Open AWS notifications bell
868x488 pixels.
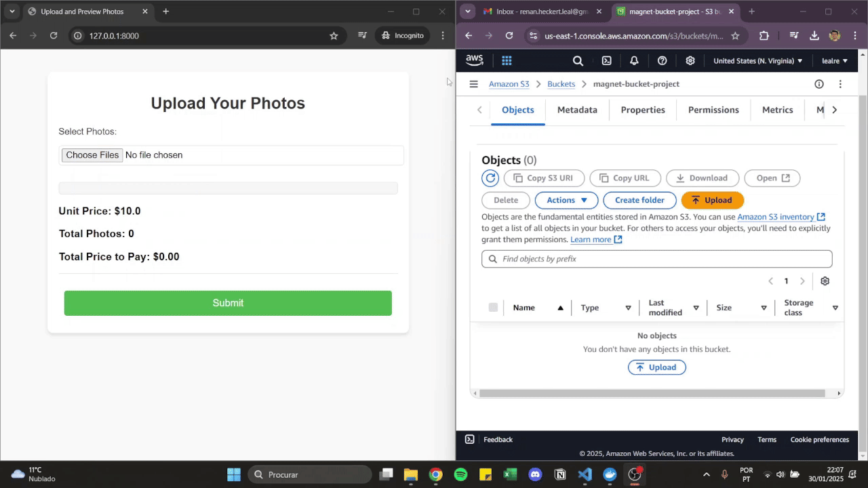(634, 60)
